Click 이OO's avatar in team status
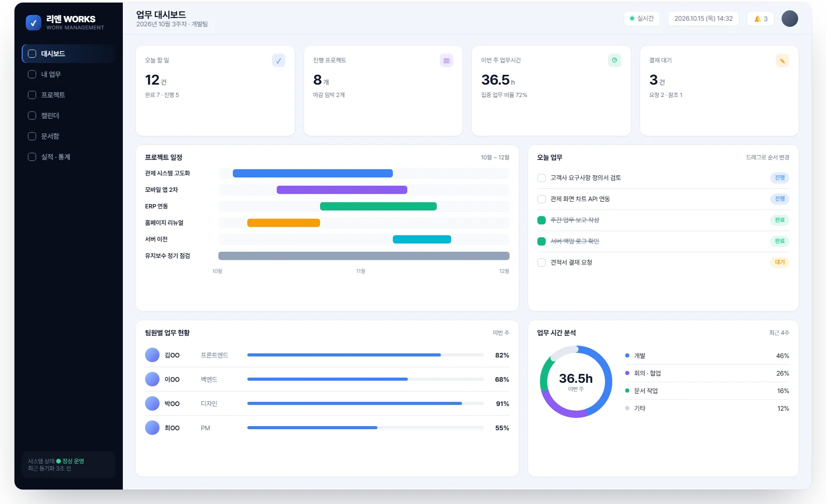 coord(152,379)
